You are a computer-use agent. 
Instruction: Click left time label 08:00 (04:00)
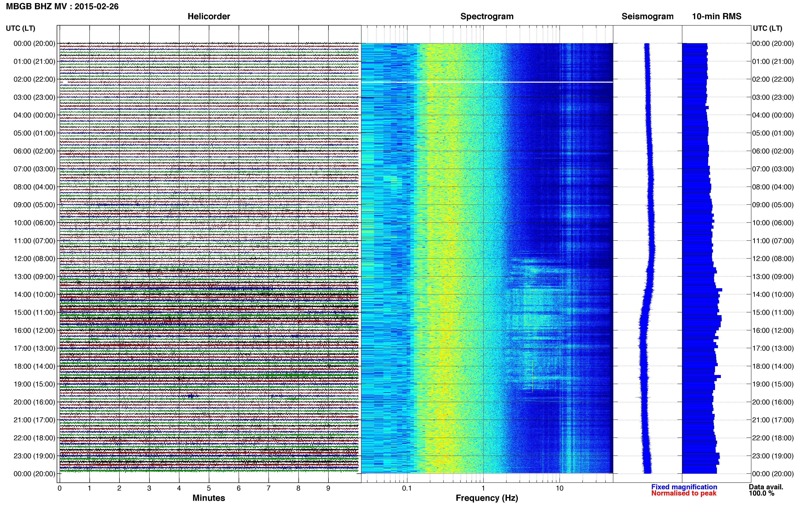(x=34, y=187)
